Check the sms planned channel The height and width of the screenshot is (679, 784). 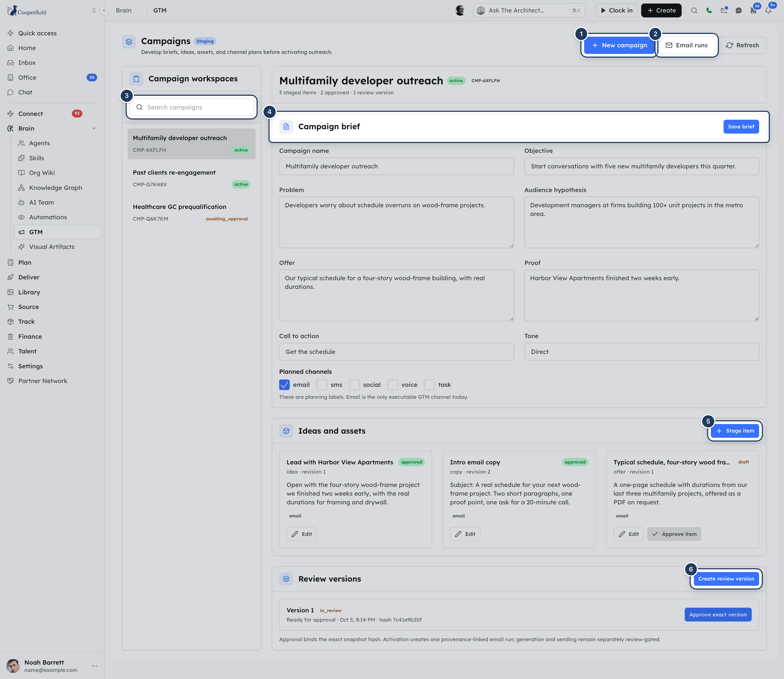[322, 385]
